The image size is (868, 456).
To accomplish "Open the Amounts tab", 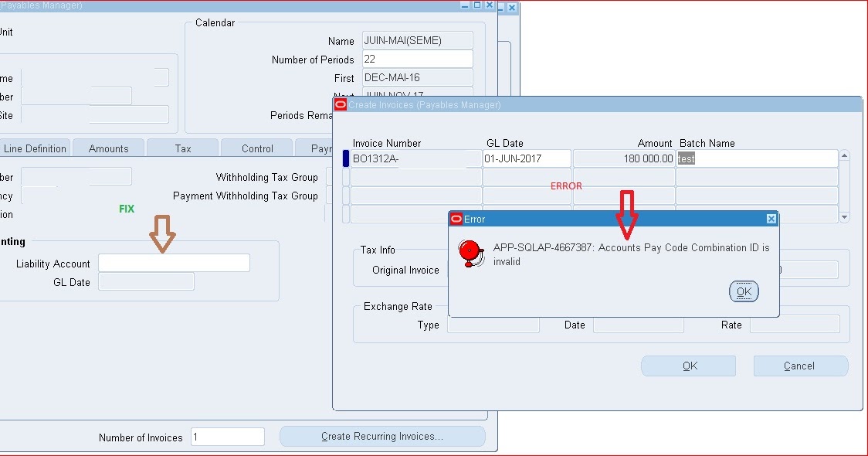I will tap(108, 148).
